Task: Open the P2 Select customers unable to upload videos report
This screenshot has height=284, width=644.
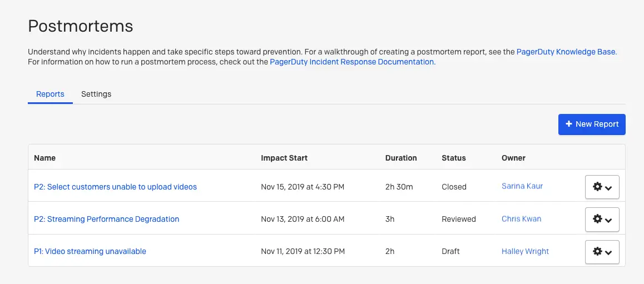Action: point(115,187)
